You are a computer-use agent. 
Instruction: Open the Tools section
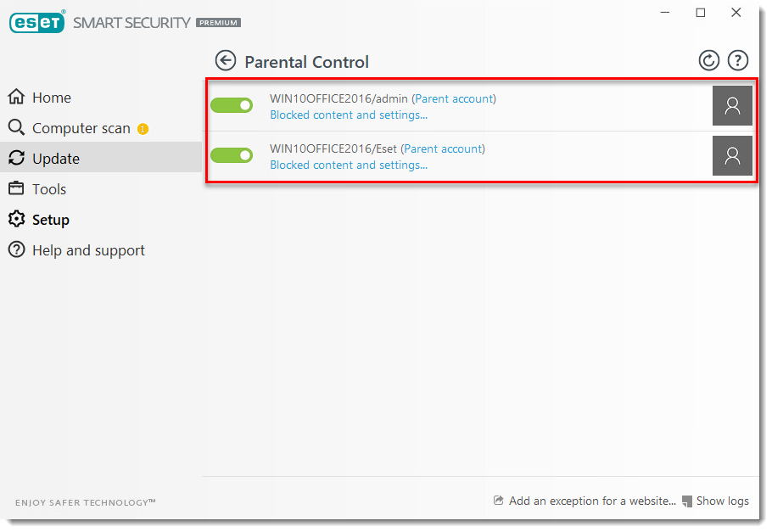point(48,189)
